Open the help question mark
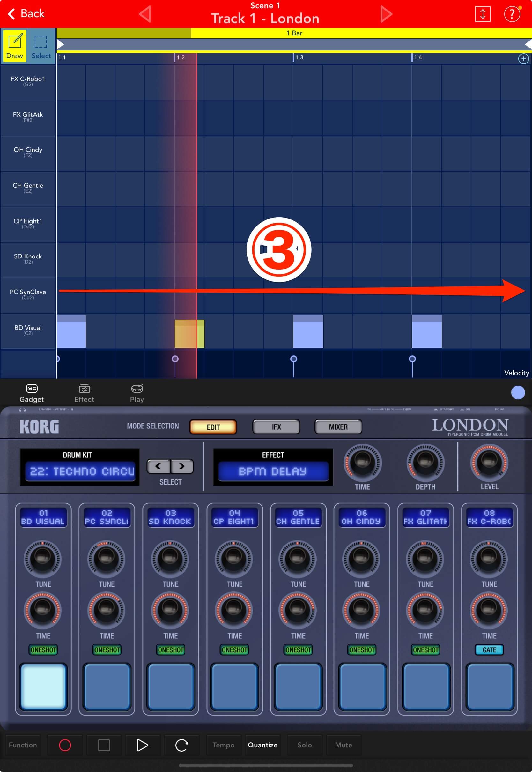This screenshot has height=772, width=532. coord(512,14)
